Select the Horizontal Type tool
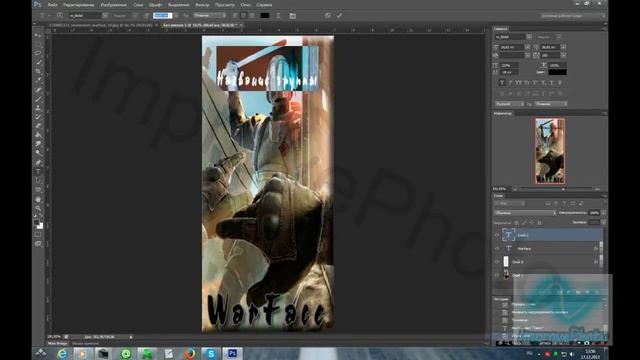 (x=38, y=171)
